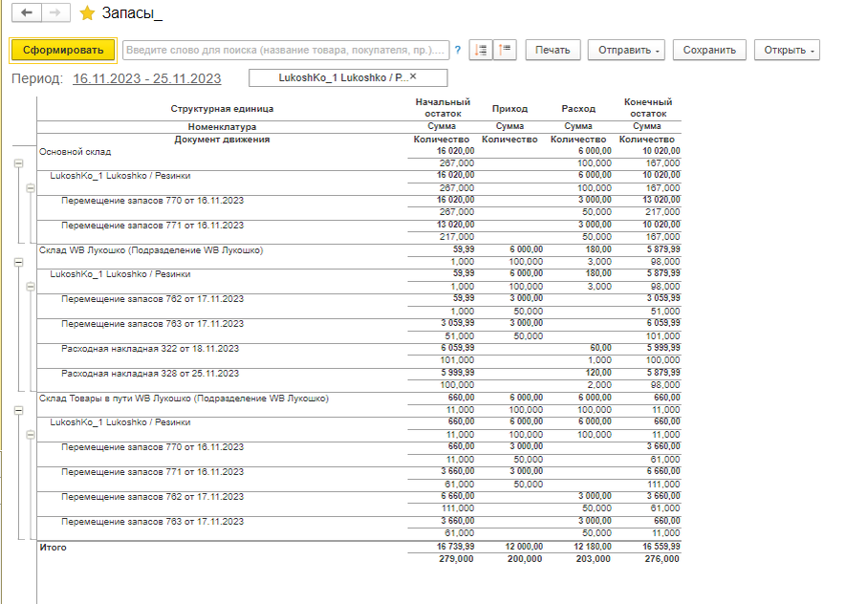Add Запасы report to favorites with star
868x604 pixels.
click(87, 13)
